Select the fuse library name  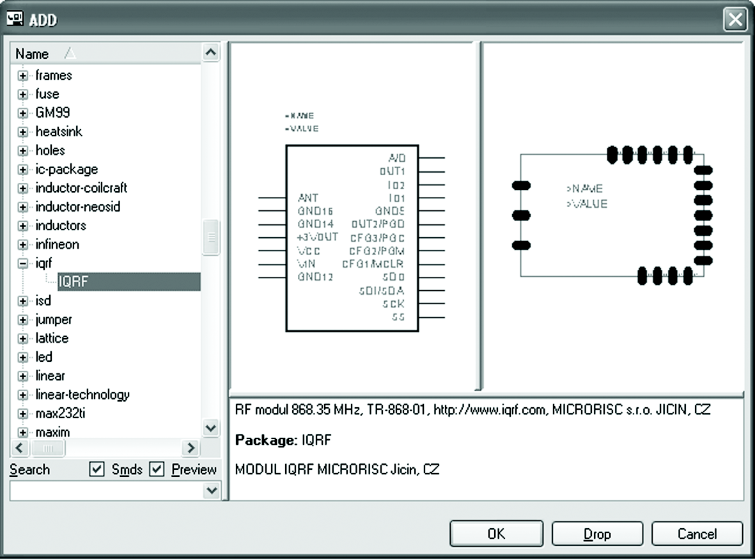click(x=47, y=95)
